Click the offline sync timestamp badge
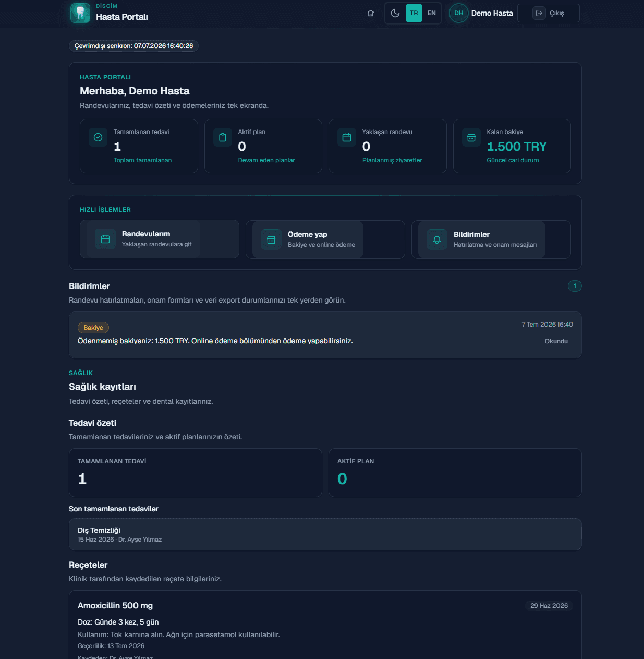This screenshot has width=644, height=659. point(133,46)
